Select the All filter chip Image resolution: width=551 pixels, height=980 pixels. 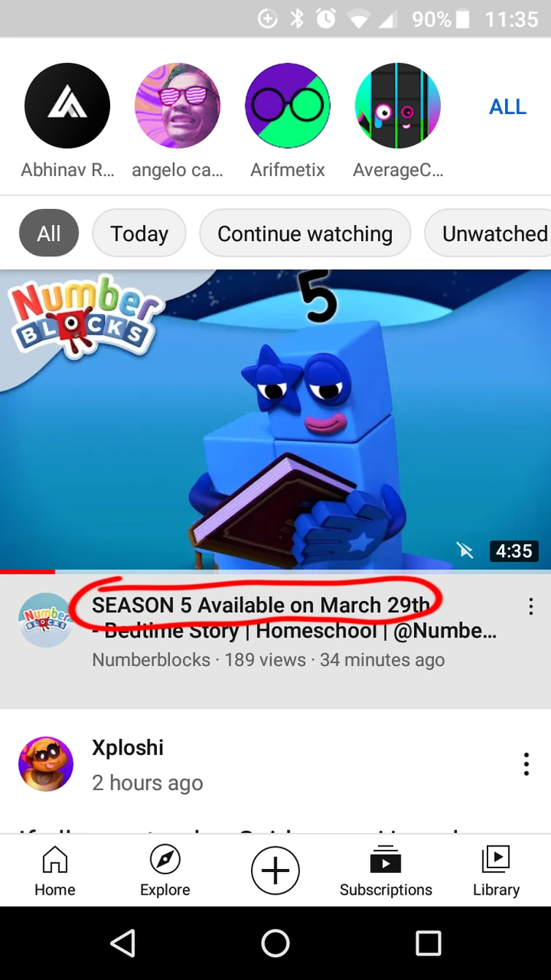tap(48, 234)
